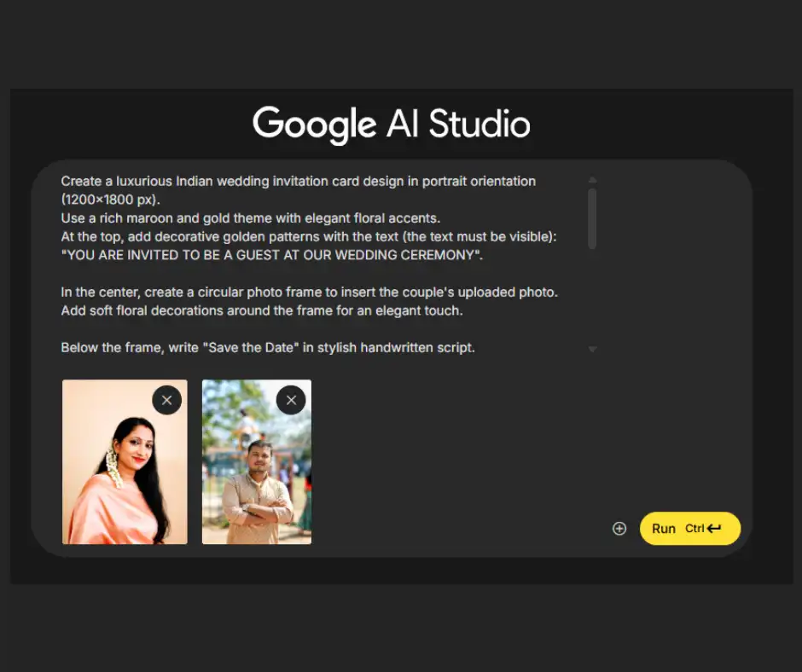The height and width of the screenshot is (672, 802).
Task: Click the 'YOU ARE INVITED TO BE A GUEST' text
Action: (271, 255)
